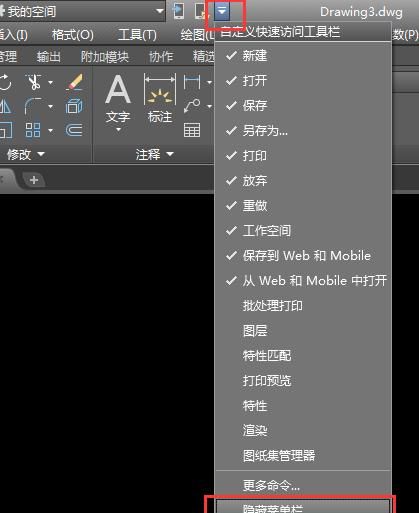Viewport: 419px width, 513px height.
Task: Open the 工具(T) menu
Action: tap(137, 34)
